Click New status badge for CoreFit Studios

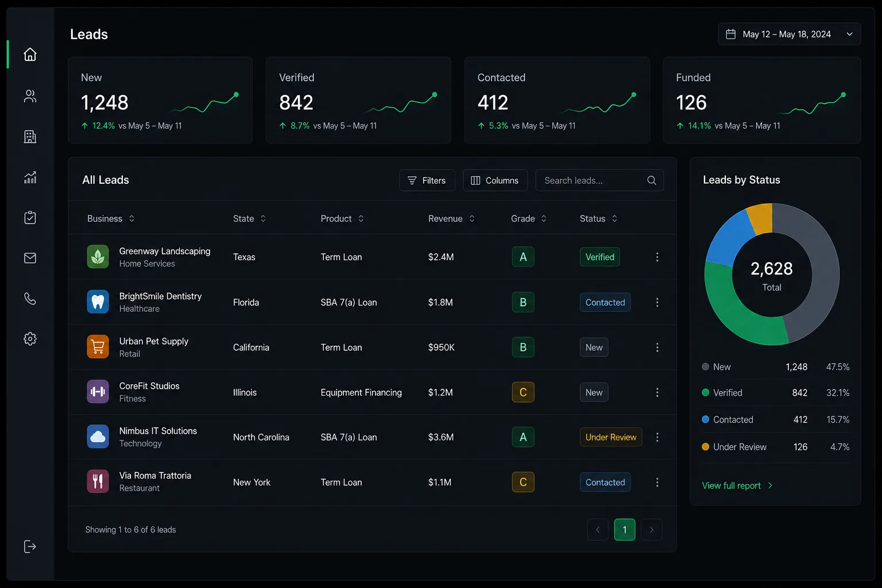tap(594, 393)
